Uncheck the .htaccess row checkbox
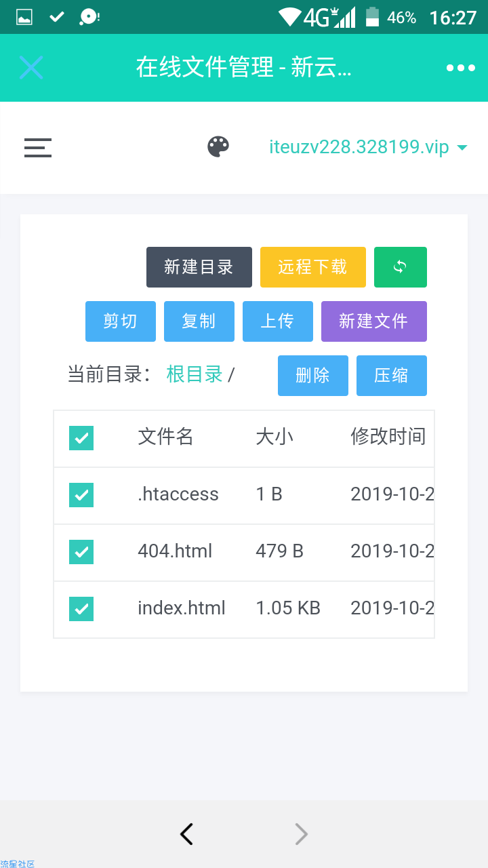This screenshot has height=868, width=488. (x=81, y=495)
